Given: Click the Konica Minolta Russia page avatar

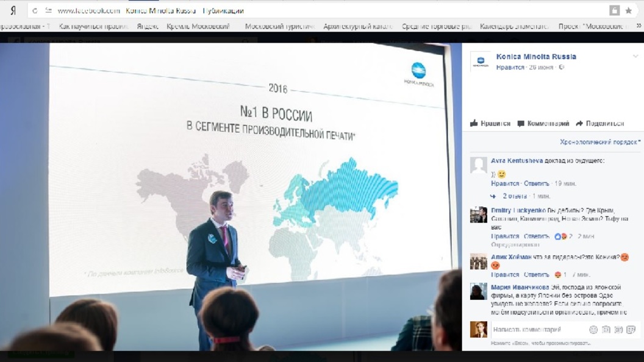Looking at the screenshot, I should point(480,62).
